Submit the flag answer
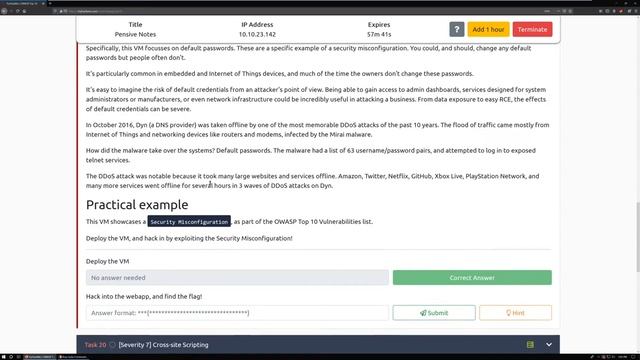 coord(434,313)
